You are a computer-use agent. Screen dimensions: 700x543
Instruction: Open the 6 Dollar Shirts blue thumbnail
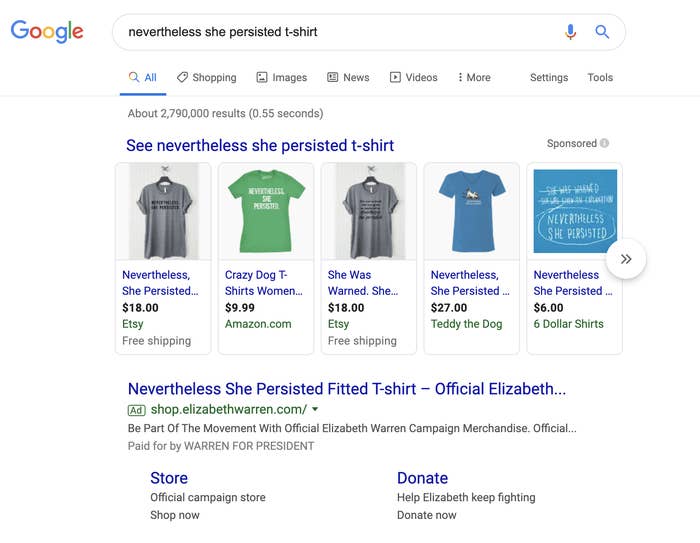575,211
